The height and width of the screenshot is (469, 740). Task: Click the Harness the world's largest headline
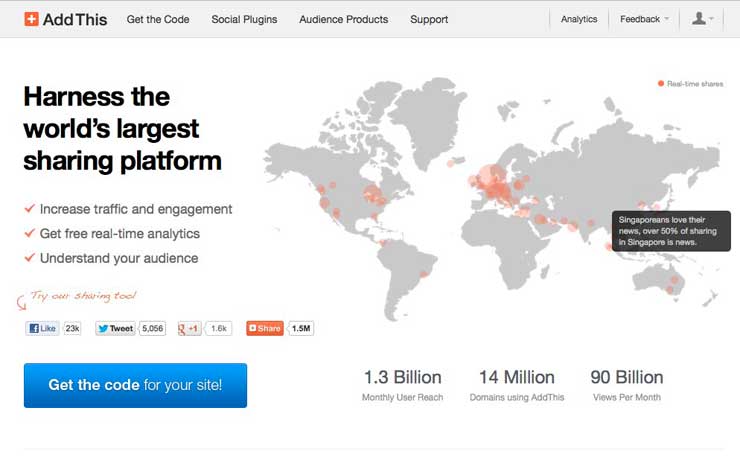123,128
